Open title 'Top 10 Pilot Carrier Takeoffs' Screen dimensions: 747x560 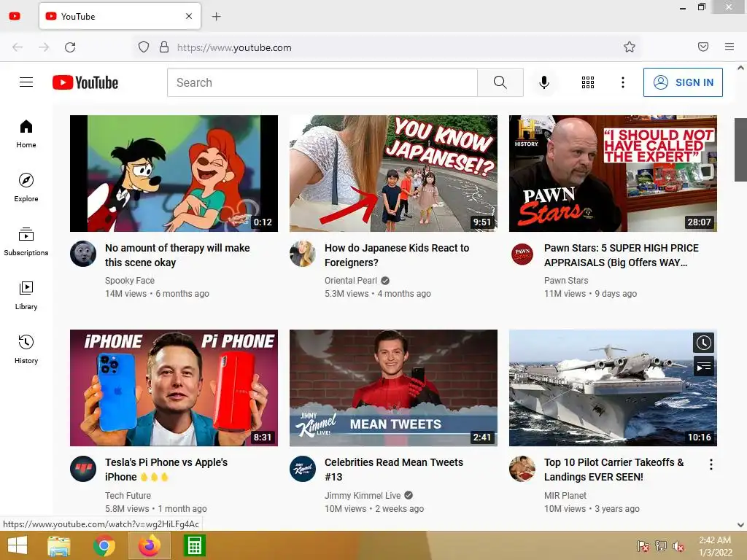(614, 470)
